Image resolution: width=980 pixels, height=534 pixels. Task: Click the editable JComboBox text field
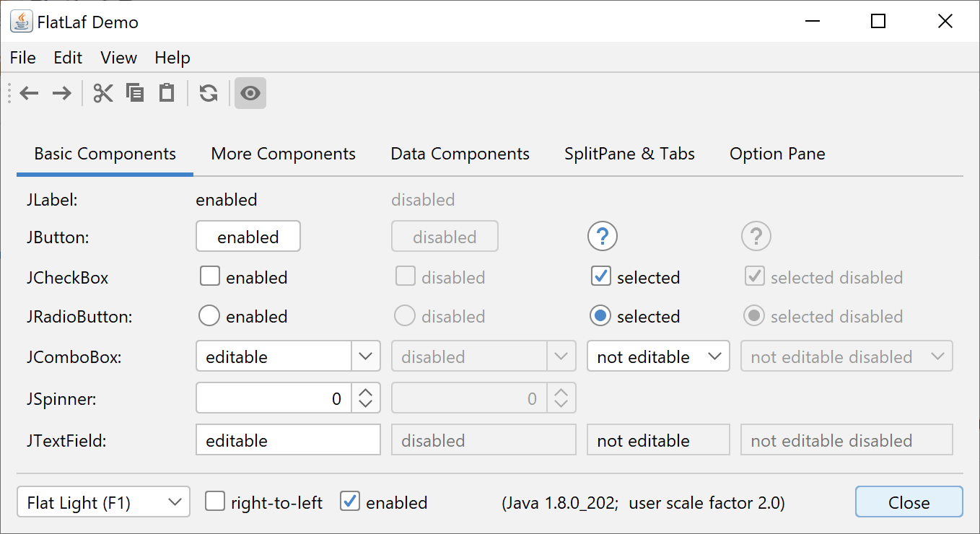[274, 356]
